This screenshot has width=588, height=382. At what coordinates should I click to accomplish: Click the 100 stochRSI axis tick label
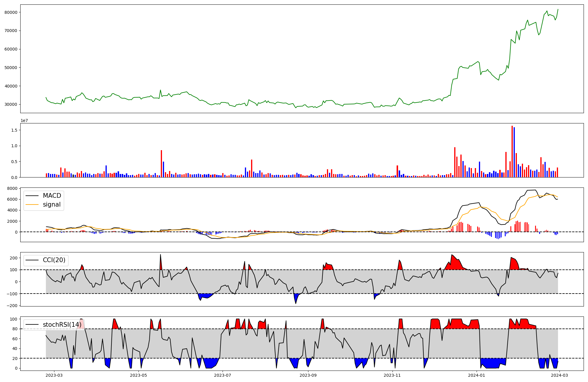[x=13, y=319]
